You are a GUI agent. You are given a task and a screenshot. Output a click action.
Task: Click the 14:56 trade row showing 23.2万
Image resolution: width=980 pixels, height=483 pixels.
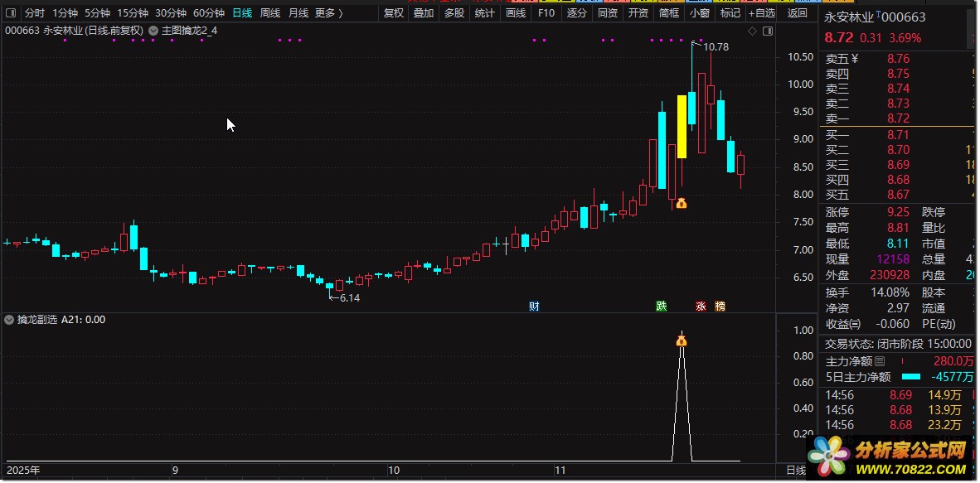[899, 426]
